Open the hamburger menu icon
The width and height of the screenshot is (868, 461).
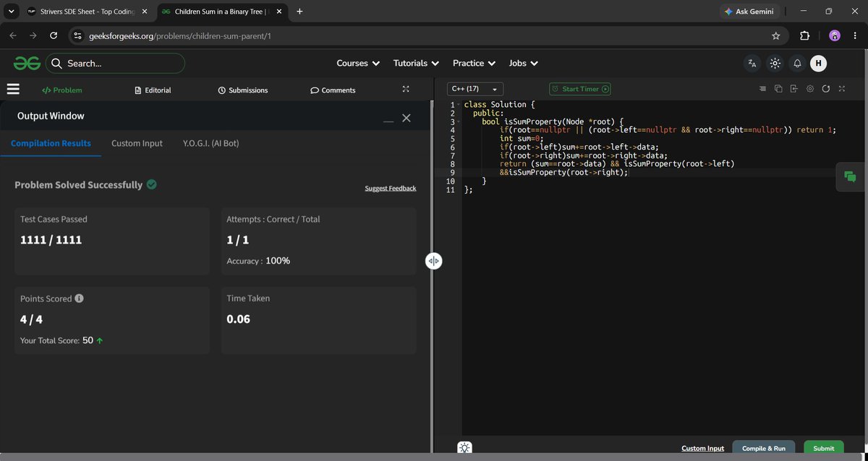(x=13, y=90)
